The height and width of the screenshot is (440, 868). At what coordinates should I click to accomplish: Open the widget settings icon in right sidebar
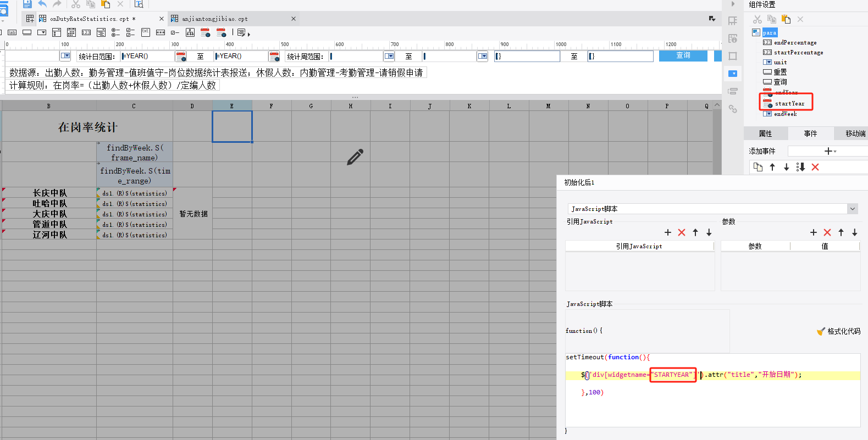click(x=733, y=74)
